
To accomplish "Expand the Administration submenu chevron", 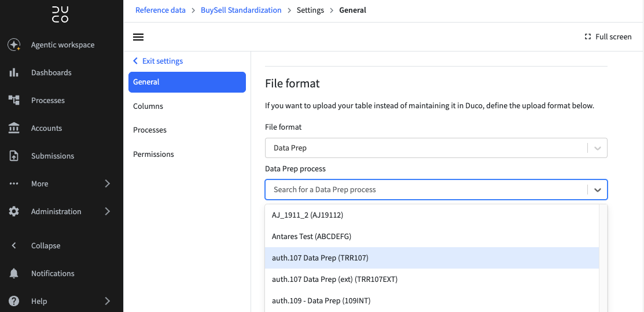I will click(107, 211).
